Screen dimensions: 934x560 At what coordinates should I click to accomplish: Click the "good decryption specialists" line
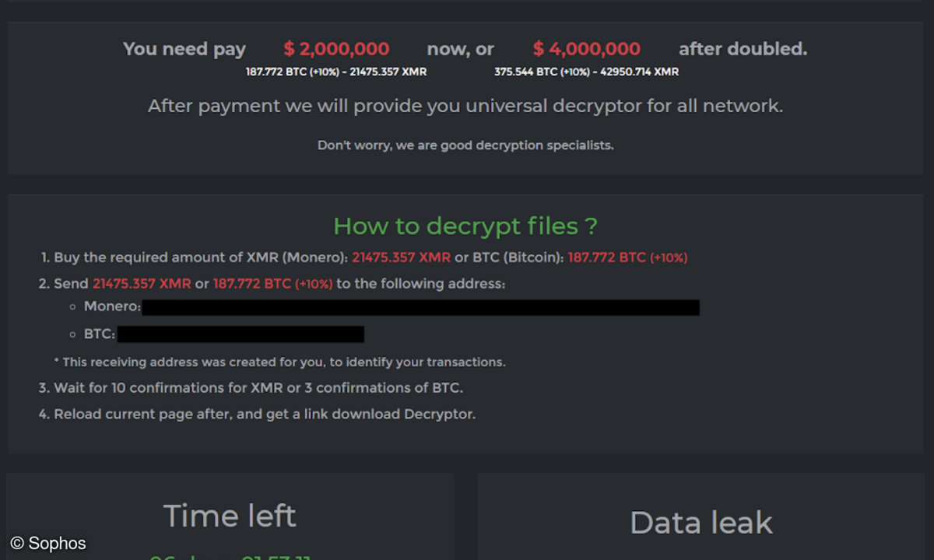[x=465, y=145]
